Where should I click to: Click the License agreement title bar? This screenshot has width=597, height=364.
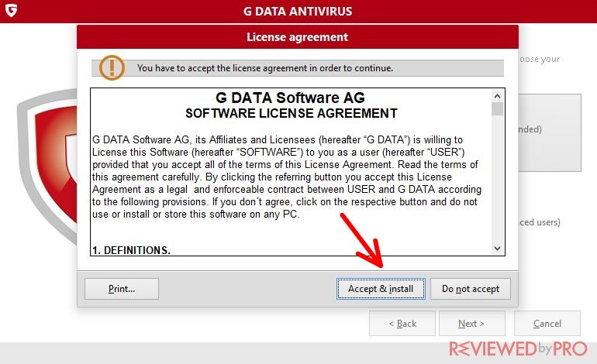(298, 37)
